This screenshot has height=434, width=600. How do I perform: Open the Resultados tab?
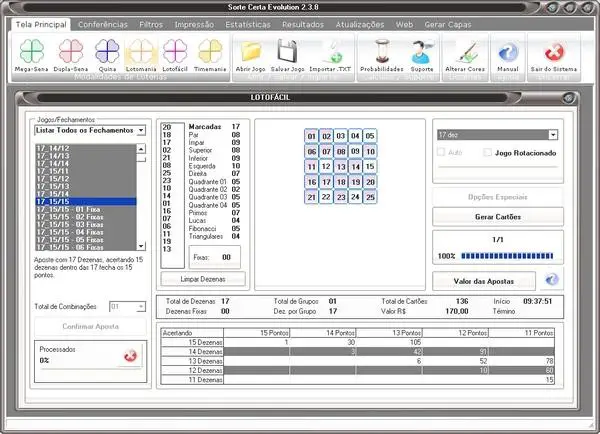click(303, 25)
